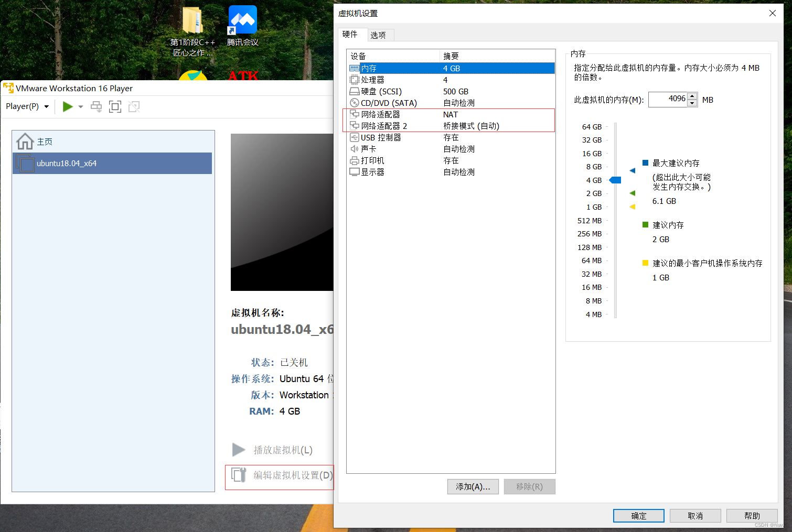Click the Unity mode toolbar icon

[134, 106]
